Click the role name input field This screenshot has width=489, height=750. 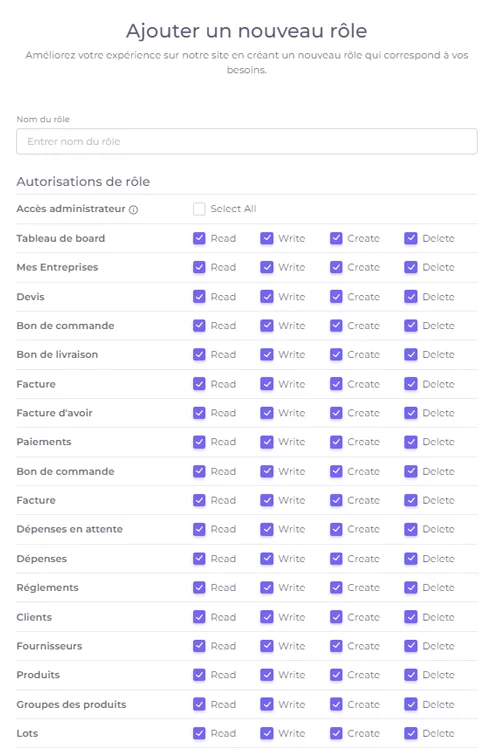click(247, 141)
